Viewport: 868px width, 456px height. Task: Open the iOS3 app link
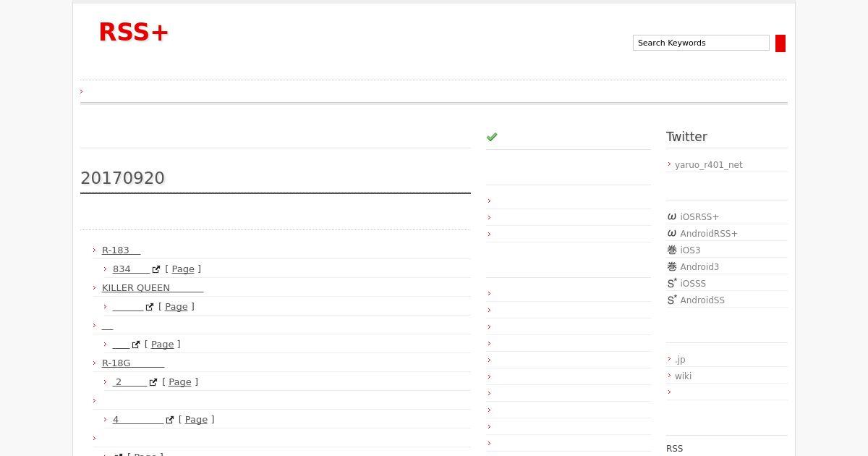coord(690,250)
